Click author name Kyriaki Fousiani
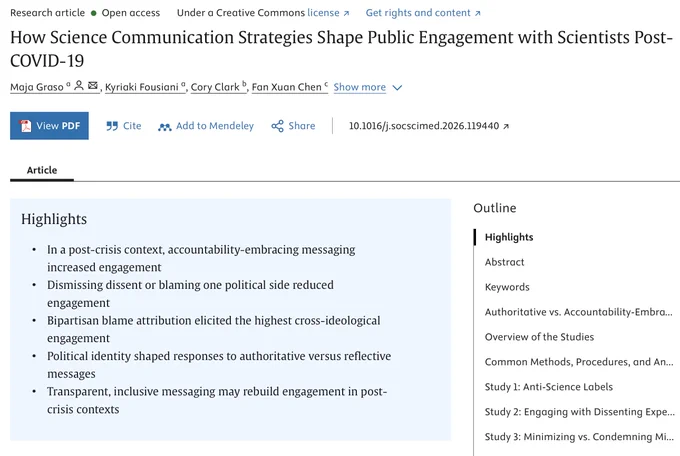 tap(141, 87)
